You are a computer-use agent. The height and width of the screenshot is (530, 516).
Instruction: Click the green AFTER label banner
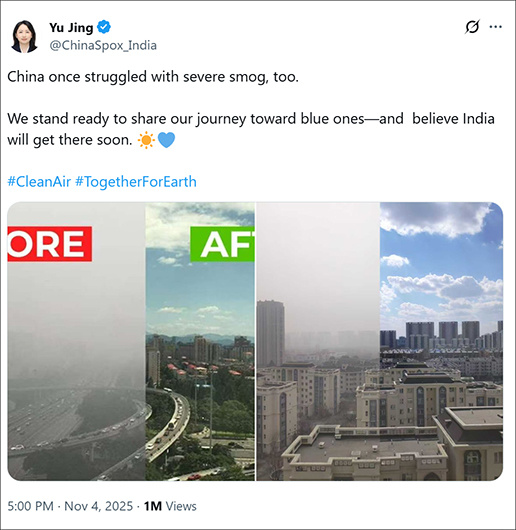point(222,244)
